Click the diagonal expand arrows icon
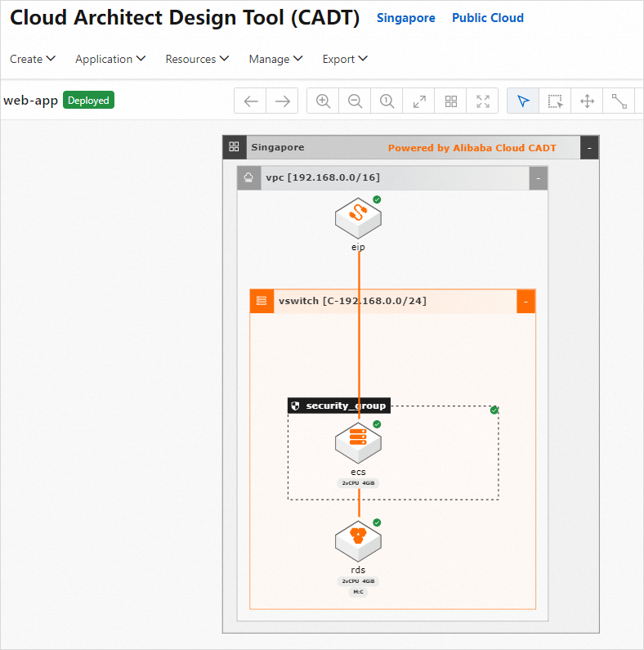 (419, 101)
